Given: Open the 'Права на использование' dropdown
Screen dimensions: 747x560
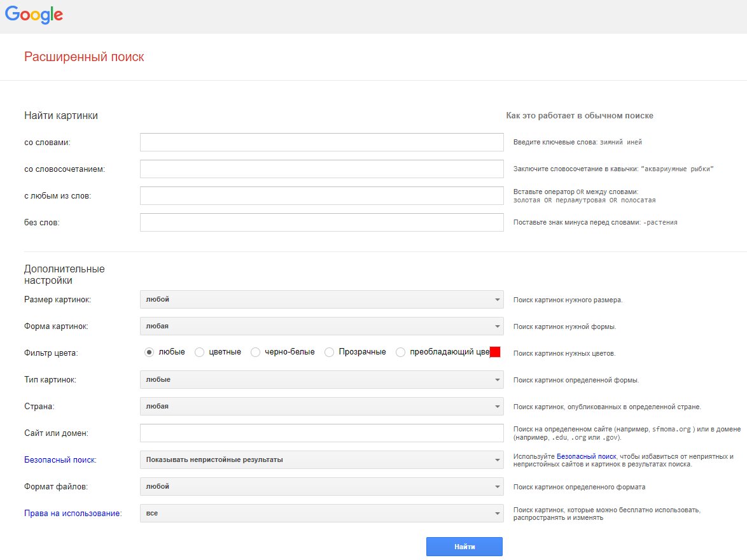Looking at the screenshot, I should tap(321, 513).
